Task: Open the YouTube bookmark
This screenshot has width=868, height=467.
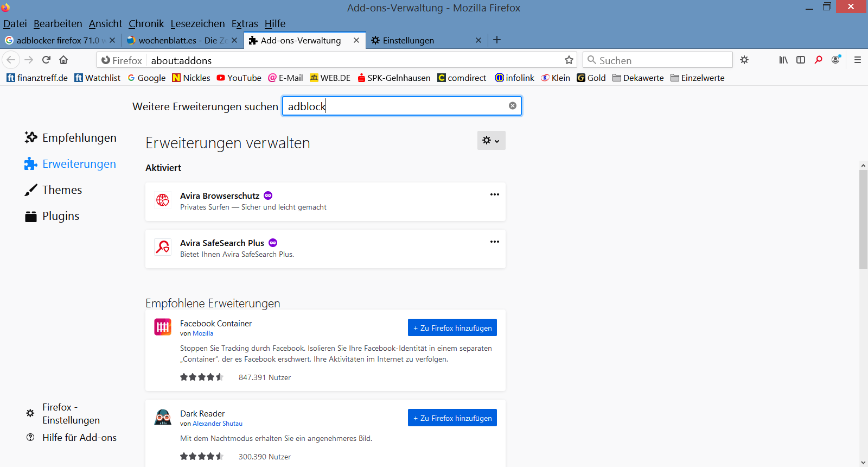Action: 239,78
